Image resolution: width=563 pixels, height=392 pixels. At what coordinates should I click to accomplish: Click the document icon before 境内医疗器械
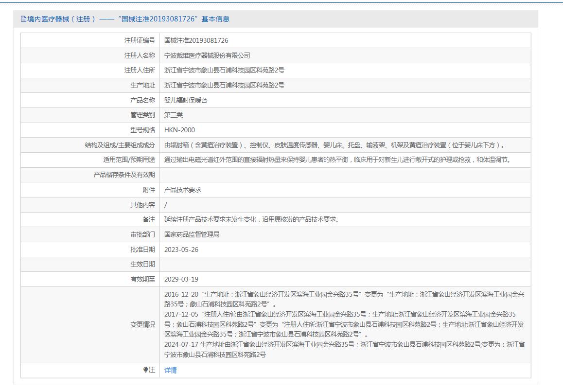tap(23, 19)
